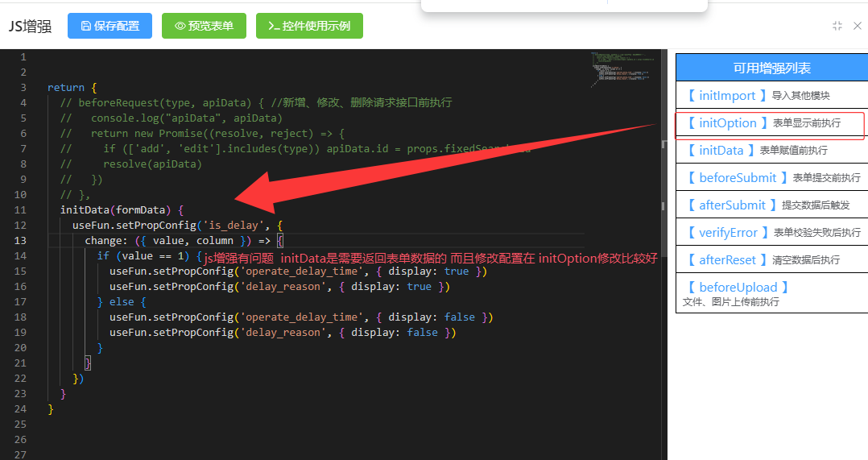Select initData 表单赋值前执行 entry
The width and height of the screenshot is (868, 460).
point(771,150)
